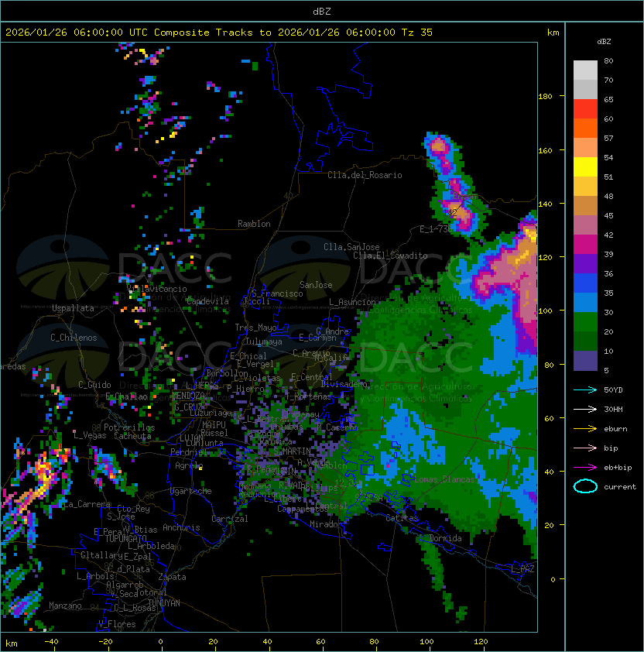Pick the bright yellow 54–51 dBZ swatch
This screenshot has height=652, width=644.
[585, 167]
